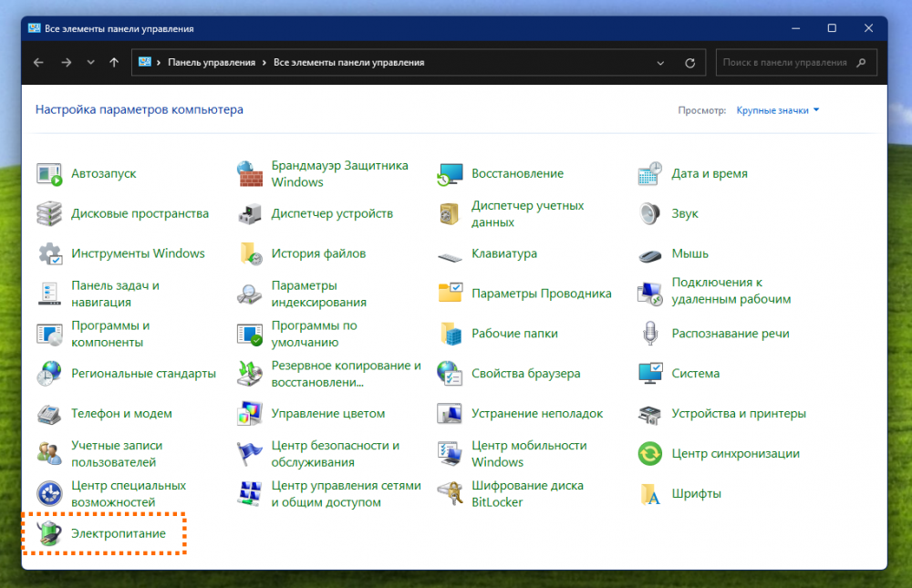
Task: Open the address bar history dropdown
Action: (661, 63)
